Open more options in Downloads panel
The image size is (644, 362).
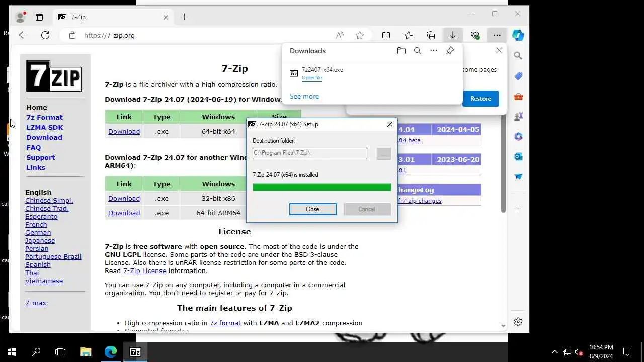pyautogui.click(x=434, y=51)
